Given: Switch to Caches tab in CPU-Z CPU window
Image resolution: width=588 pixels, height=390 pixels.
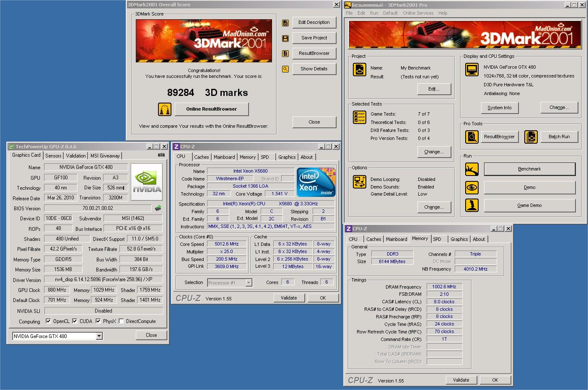Looking at the screenshot, I should pos(201,157).
